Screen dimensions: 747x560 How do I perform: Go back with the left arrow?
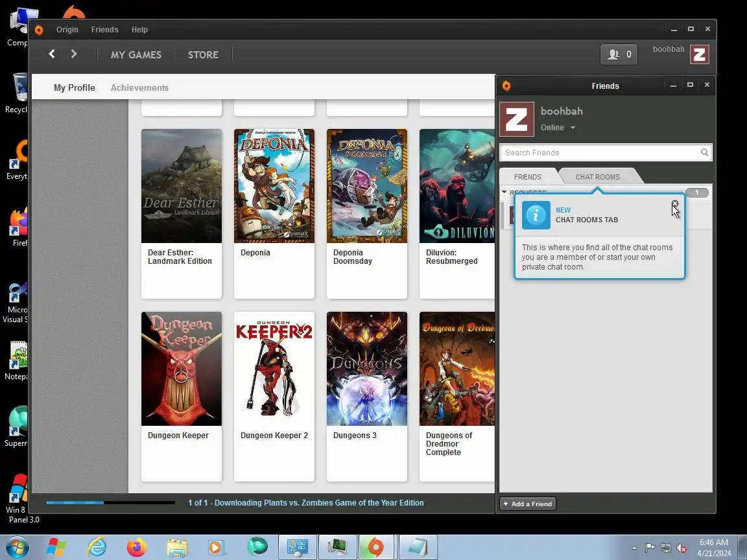click(52, 54)
